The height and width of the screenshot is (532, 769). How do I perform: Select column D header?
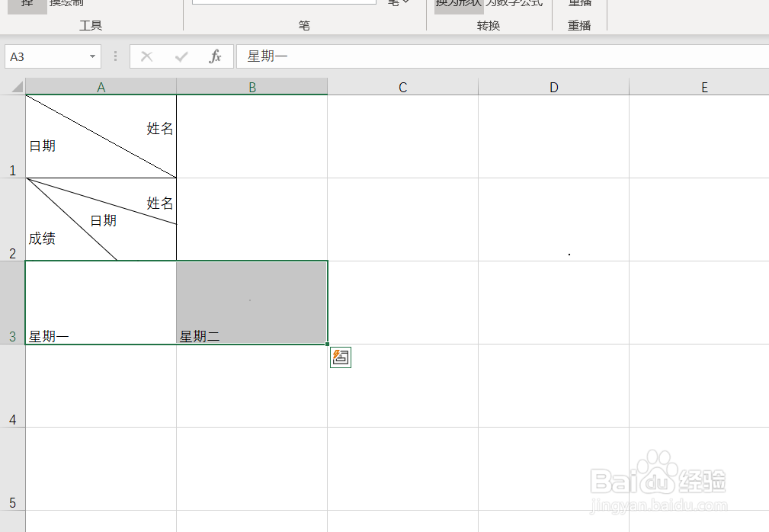[x=554, y=87]
